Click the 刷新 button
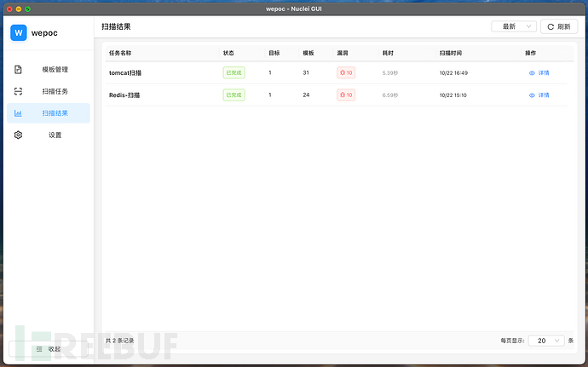Screen dimensions: 588x367 (559, 26)
